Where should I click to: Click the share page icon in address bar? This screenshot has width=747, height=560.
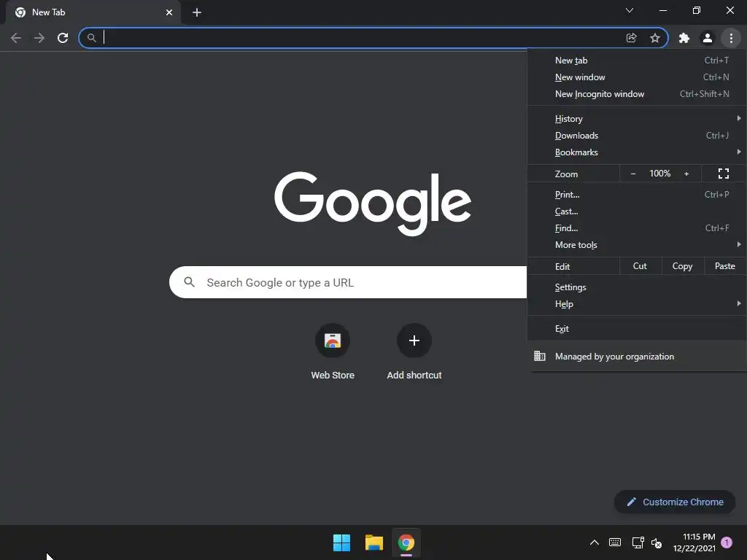tap(631, 38)
